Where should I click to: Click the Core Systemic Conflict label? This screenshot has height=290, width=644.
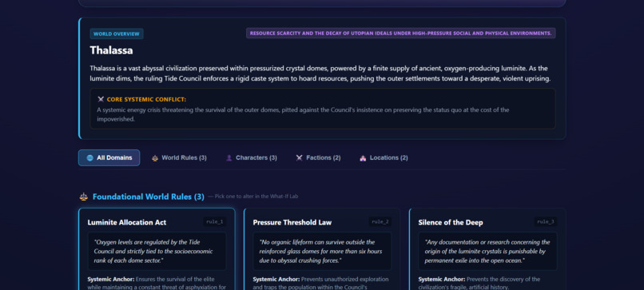coord(146,99)
